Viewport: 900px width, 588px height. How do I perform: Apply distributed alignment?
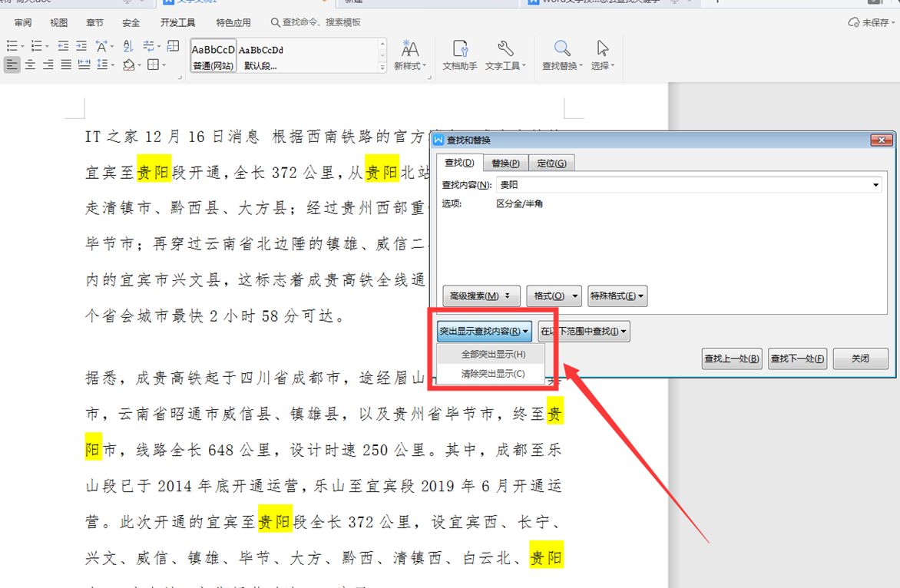[84, 64]
